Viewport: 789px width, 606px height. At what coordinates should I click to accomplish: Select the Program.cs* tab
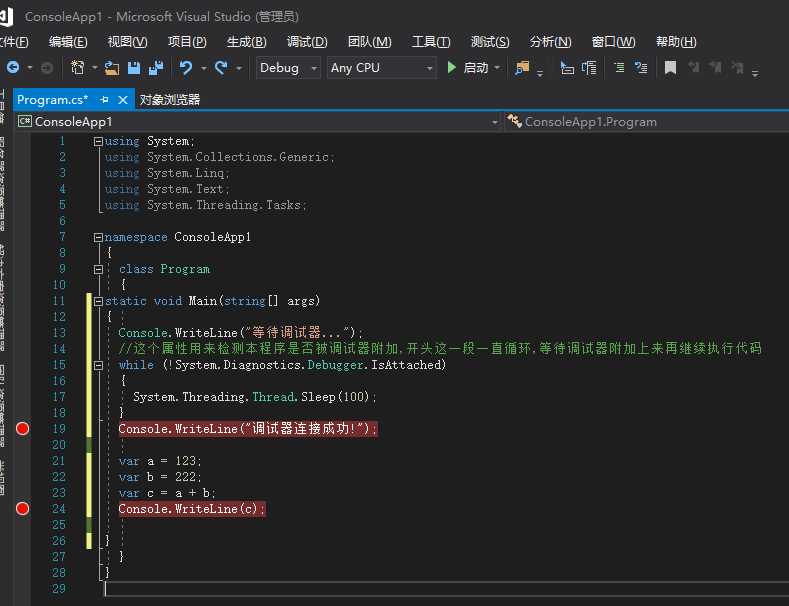(x=52, y=100)
